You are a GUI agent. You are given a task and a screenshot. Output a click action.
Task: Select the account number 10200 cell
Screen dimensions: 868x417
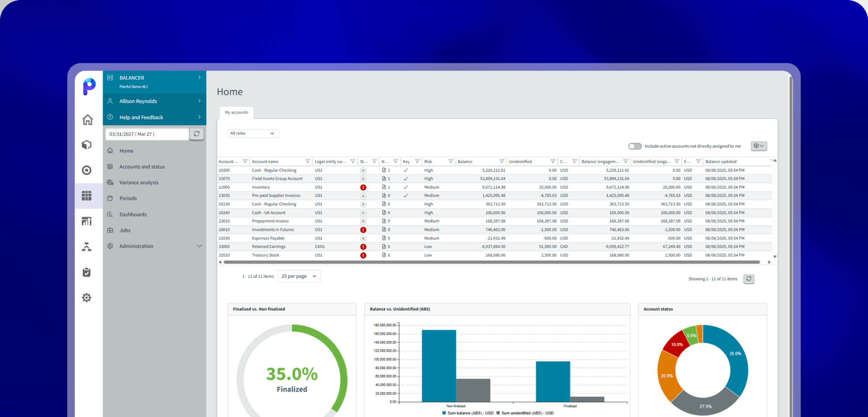(x=224, y=170)
